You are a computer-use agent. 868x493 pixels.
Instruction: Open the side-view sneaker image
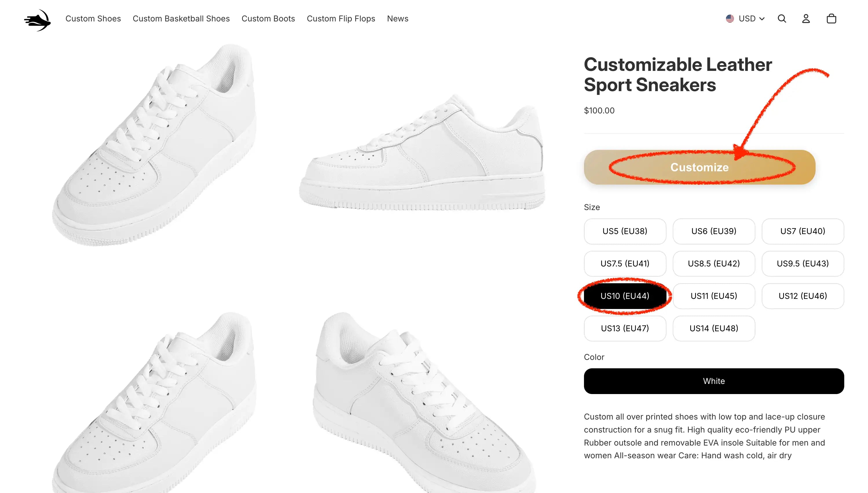422,152
